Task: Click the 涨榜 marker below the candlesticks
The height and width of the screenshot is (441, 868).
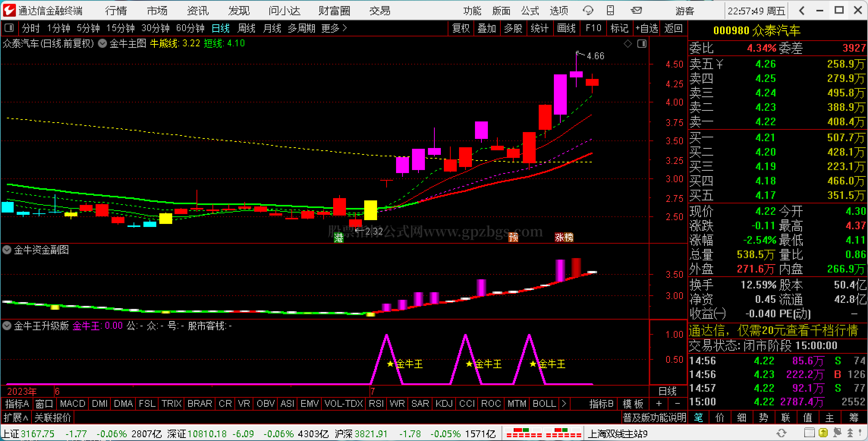Action: click(564, 238)
